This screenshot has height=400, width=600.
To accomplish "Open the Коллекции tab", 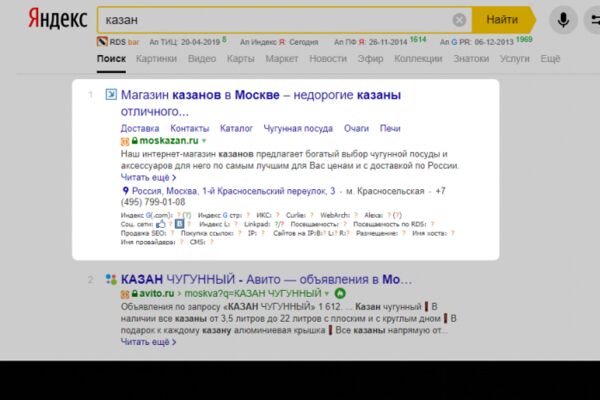I will (418, 59).
